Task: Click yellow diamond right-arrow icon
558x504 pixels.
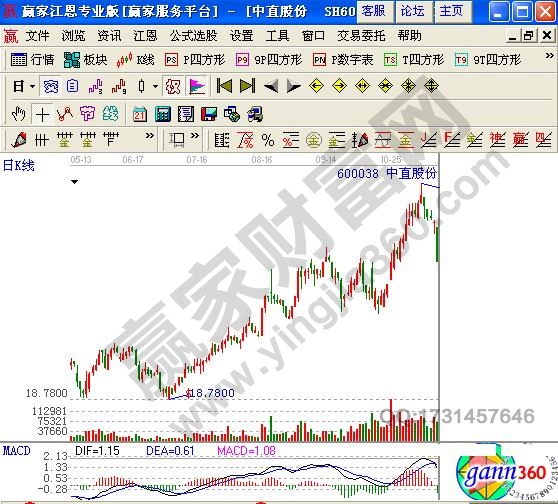Action: (x=339, y=86)
